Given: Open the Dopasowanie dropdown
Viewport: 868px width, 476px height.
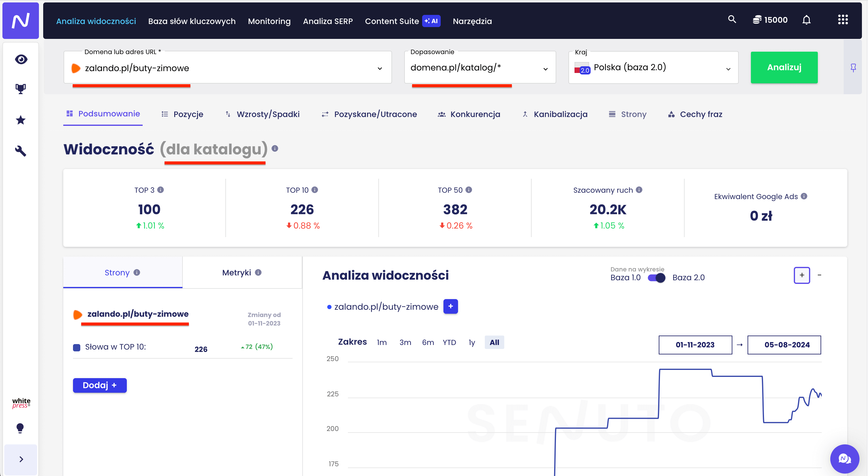Looking at the screenshot, I should (546, 69).
